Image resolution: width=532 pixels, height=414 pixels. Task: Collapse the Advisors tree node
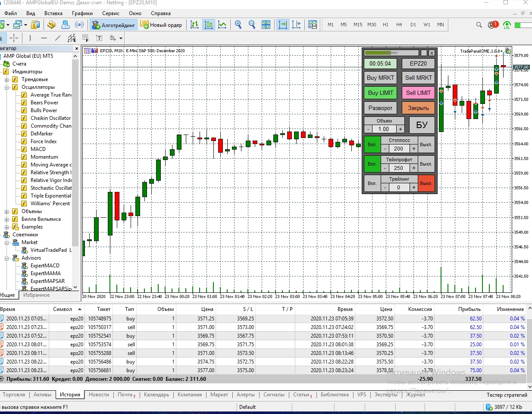(7, 258)
